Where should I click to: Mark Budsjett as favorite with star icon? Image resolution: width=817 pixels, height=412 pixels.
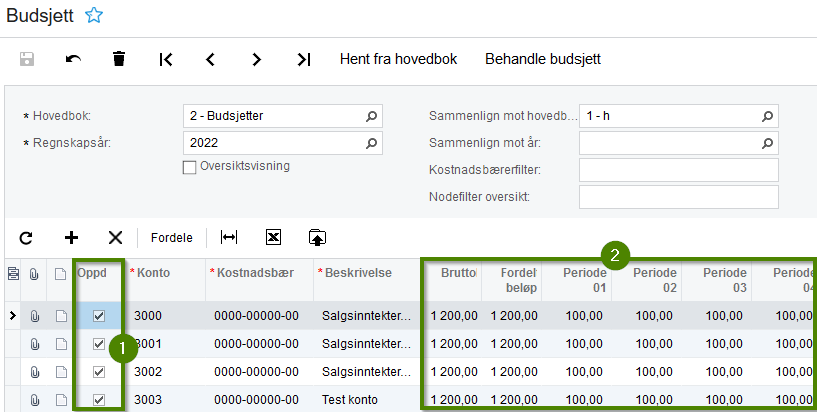[94, 16]
